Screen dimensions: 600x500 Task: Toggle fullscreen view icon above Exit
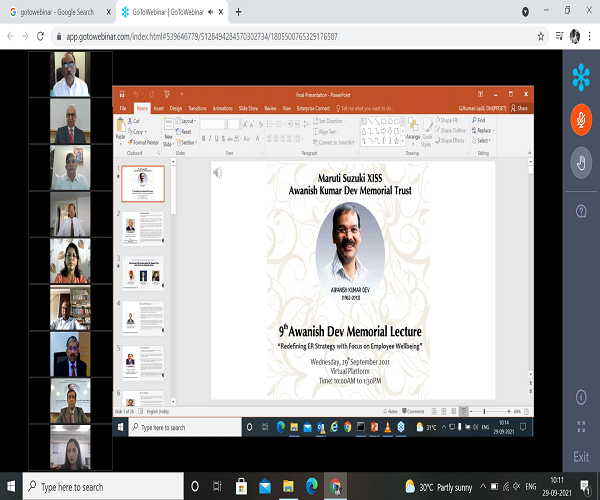(x=581, y=426)
